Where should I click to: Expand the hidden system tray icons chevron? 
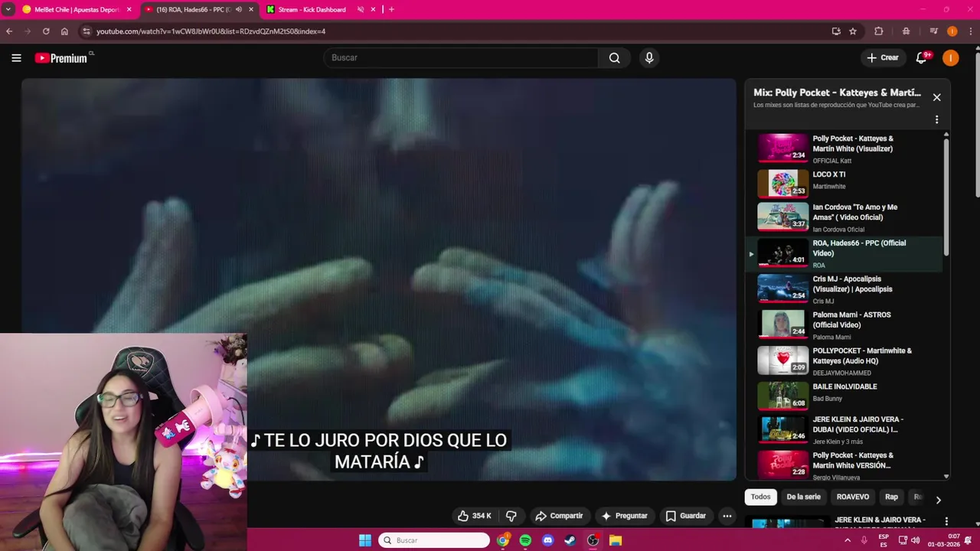847,540
